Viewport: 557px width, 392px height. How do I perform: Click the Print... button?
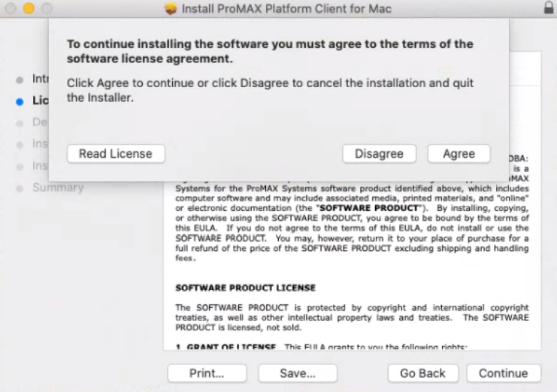pyautogui.click(x=207, y=373)
